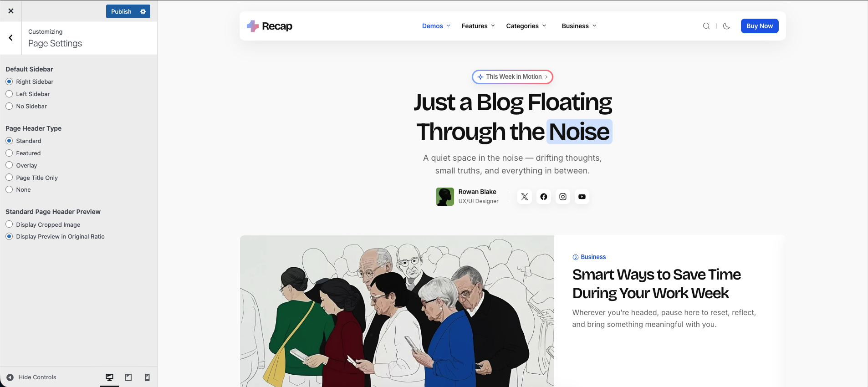The image size is (868, 387).
Task: Open the Instagram social icon
Action: click(x=563, y=197)
